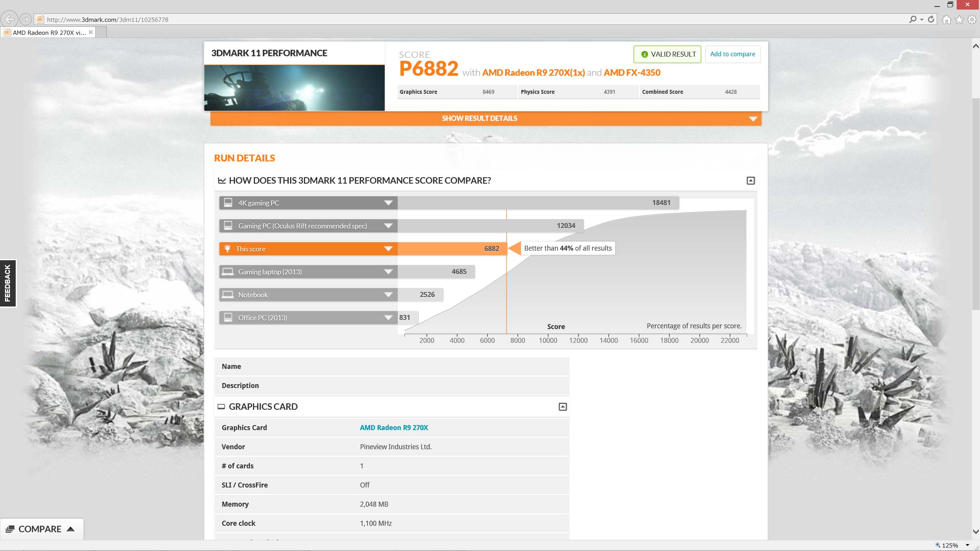Click the Combined Score value 4428
The image size is (980, 551).
730,92
